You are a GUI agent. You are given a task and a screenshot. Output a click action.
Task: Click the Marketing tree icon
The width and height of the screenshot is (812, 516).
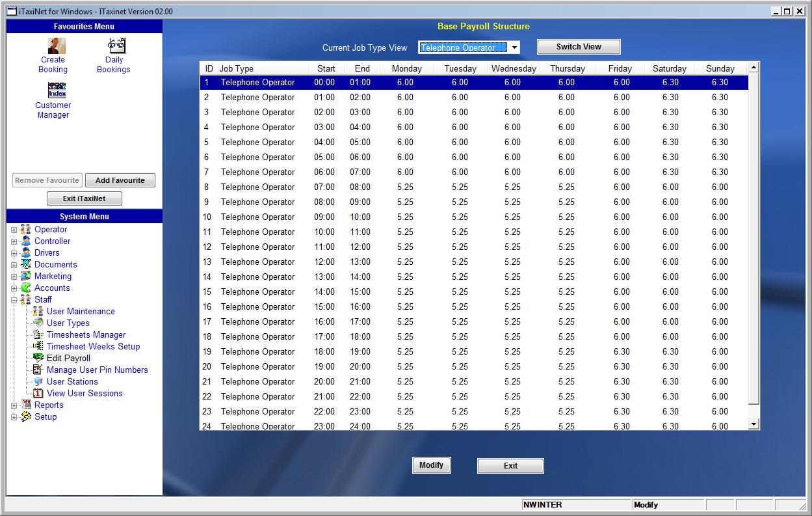point(25,277)
